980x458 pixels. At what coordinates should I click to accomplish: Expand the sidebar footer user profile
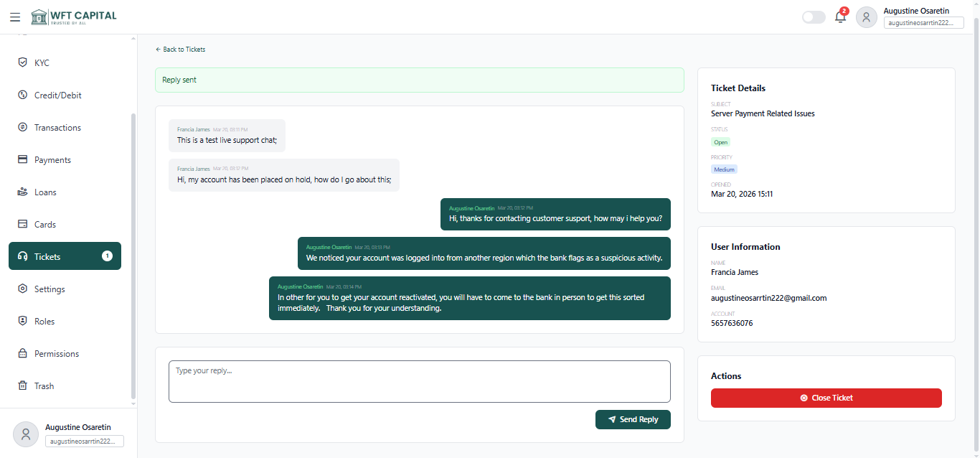pos(68,434)
